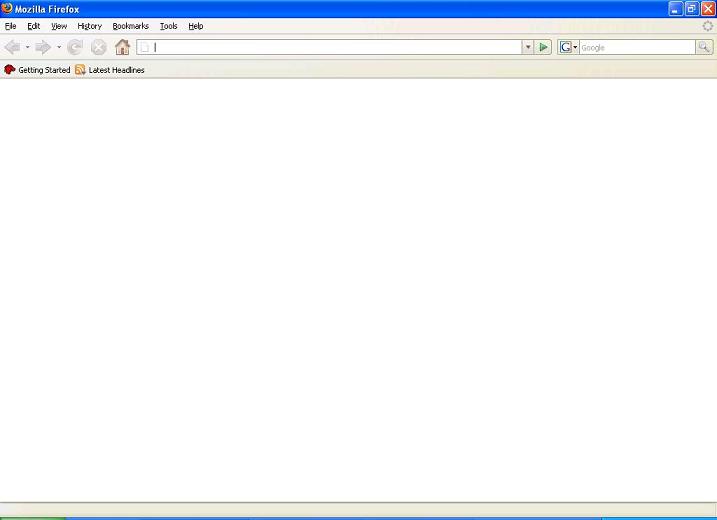Open the Bookmarks menu
Screen dimensions: 717x520
(131, 26)
